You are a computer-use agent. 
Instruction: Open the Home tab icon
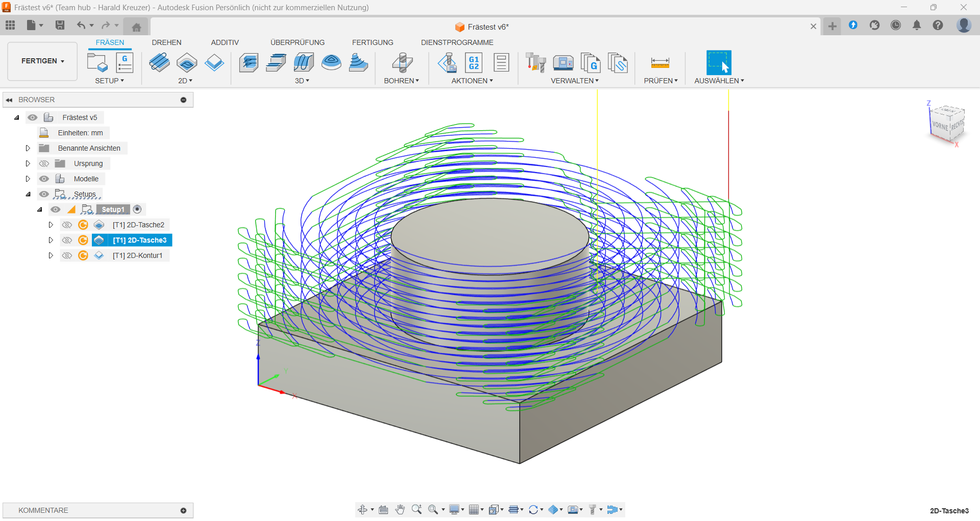[x=136, y=27]
